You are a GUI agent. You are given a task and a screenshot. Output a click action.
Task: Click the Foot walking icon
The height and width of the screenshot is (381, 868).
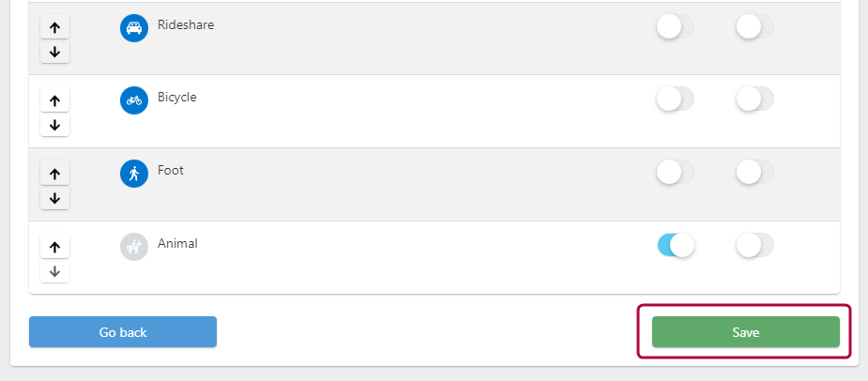point(134,174)
